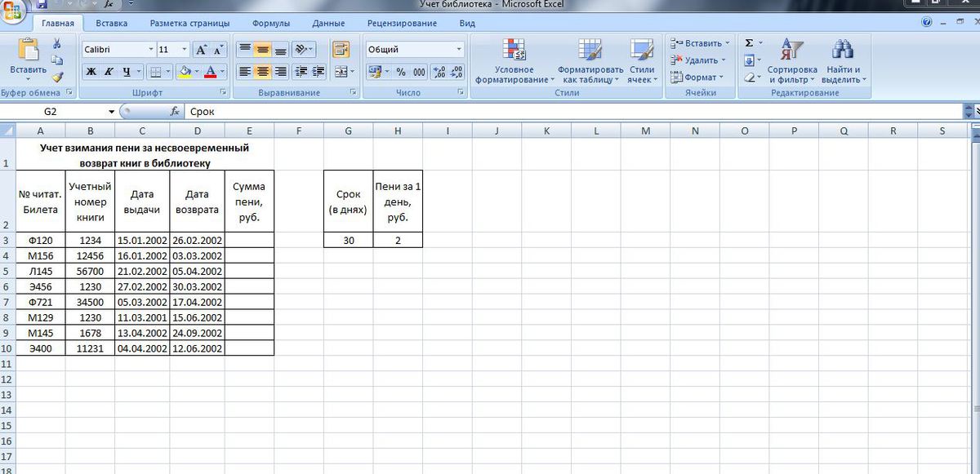The height and width of the screenshot is (474, 980).
Task: Select row 5 header
Action: [x=7, y=271]
